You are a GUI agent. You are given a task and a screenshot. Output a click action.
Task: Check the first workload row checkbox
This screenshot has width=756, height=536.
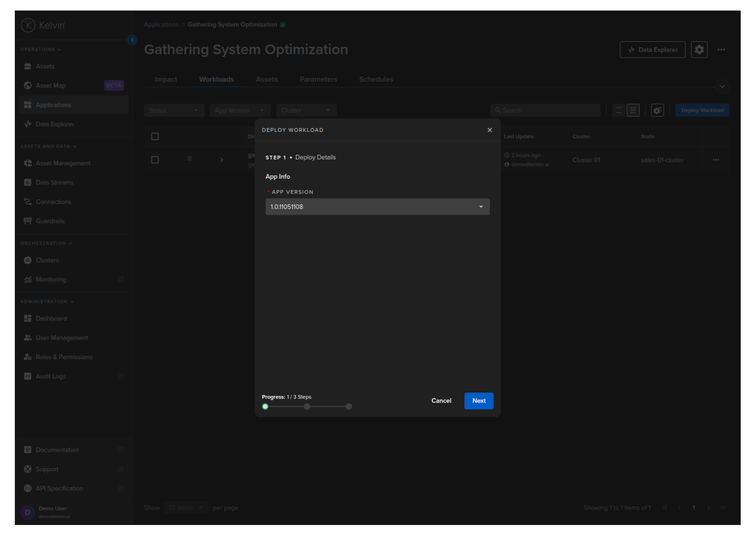pos(155,160)
